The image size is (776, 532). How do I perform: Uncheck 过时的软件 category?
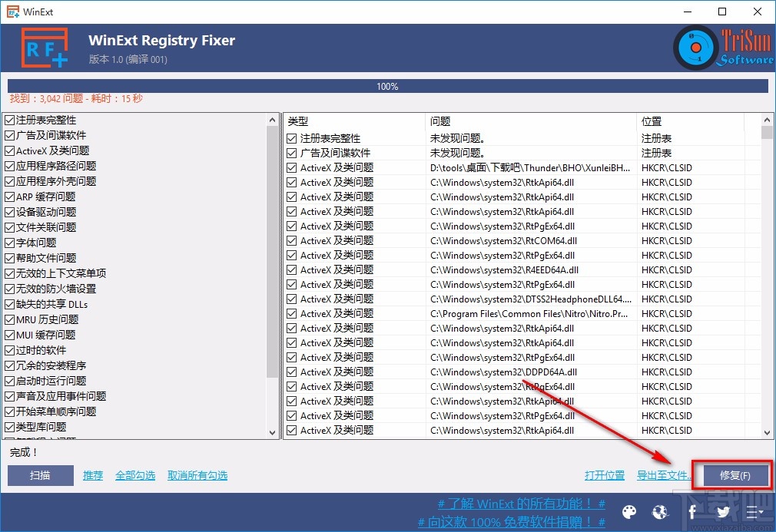9,350
